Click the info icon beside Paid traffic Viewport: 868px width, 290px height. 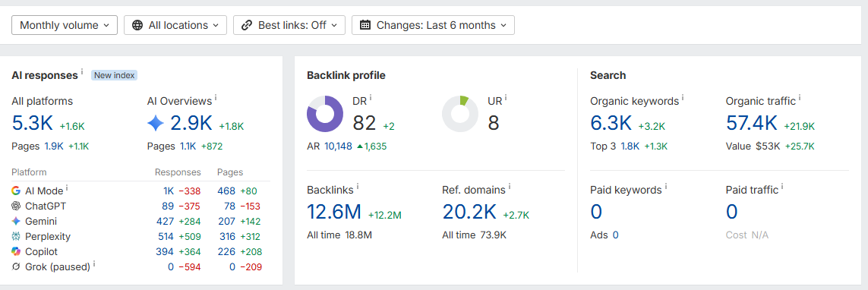click(783, 187)
